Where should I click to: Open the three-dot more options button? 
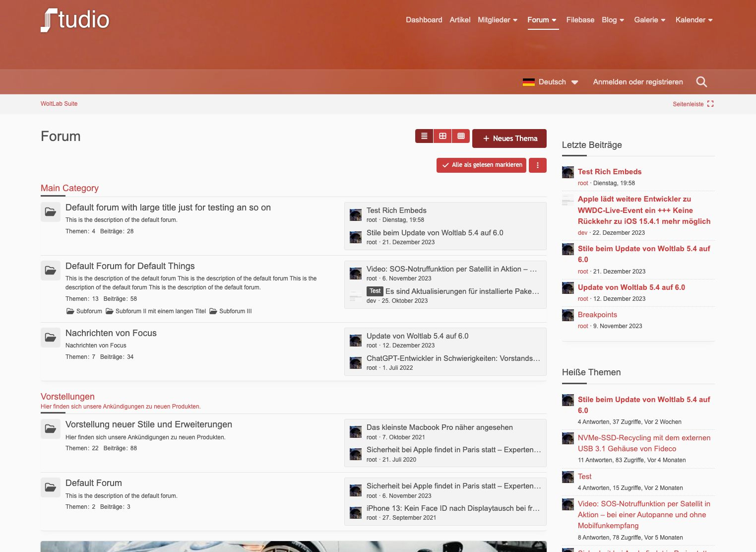[538, 165]
